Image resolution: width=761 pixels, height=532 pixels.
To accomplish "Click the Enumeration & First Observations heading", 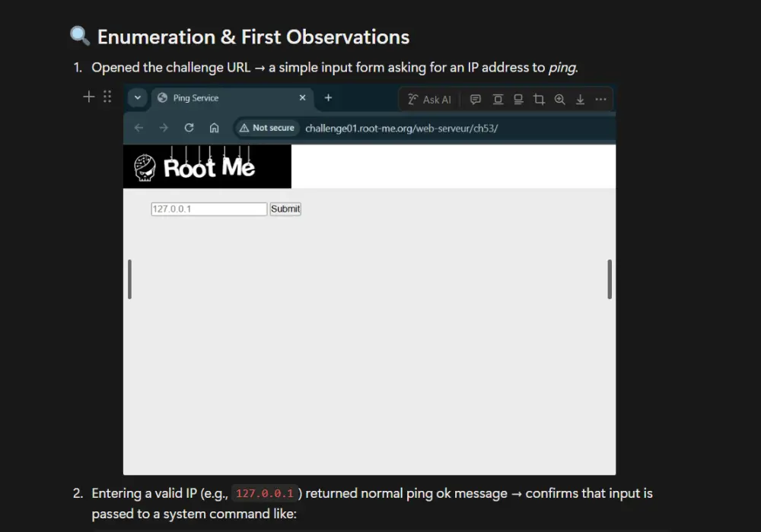I will pyautogui.click(x=253, y=37).
